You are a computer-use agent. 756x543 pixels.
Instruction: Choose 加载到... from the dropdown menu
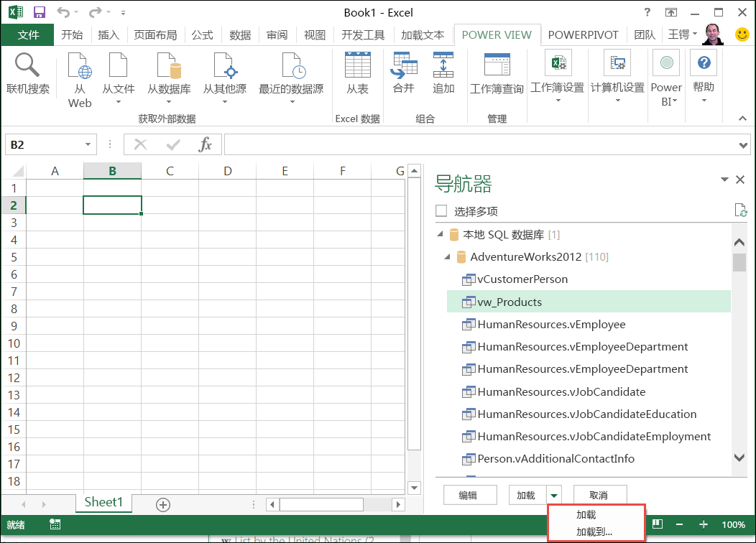point(594,532)
